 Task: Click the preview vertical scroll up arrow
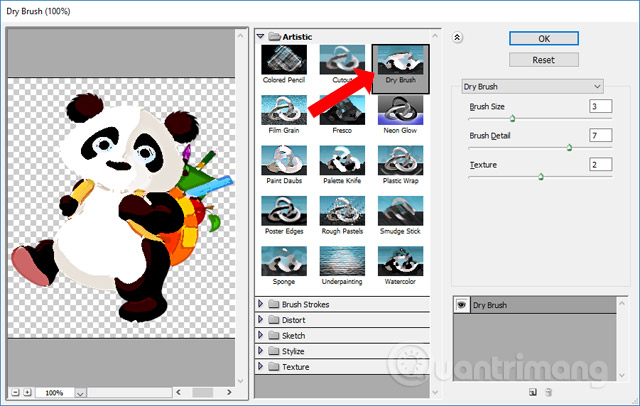pyautogui.click(x=240, y=36)
